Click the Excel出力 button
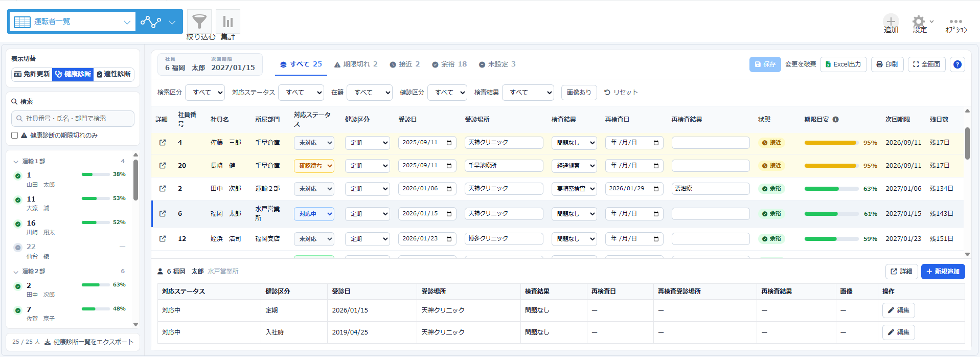 point(843,64)
